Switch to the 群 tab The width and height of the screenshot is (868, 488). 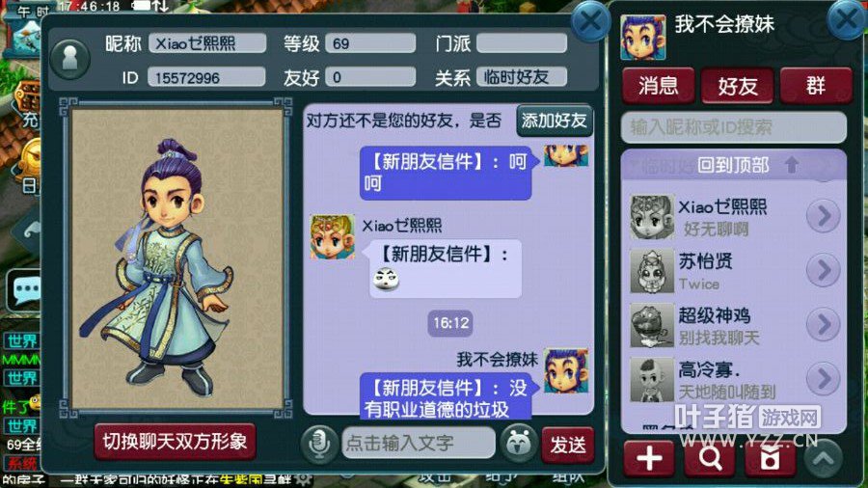[x=816, y=86]
